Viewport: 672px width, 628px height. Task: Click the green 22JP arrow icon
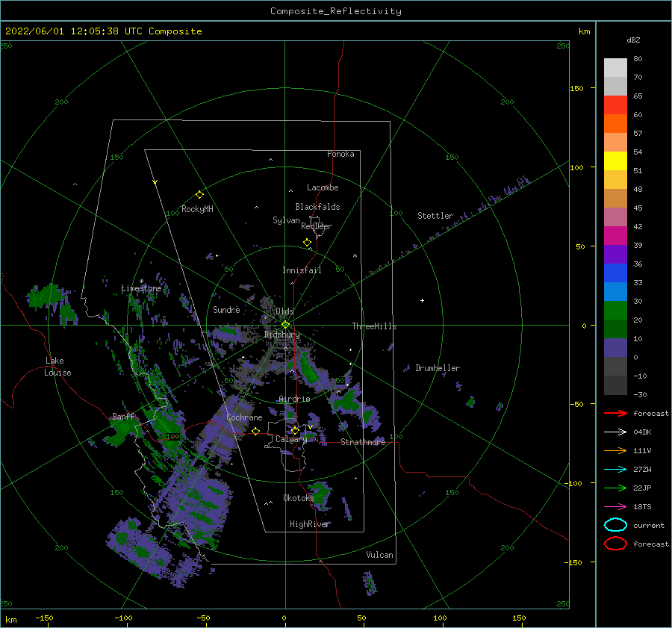(x=615, y=488)
